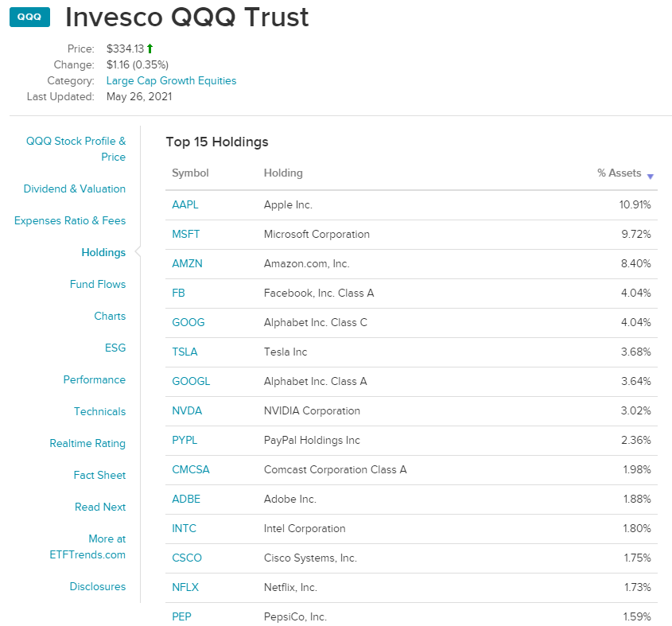
Task: Click the Apple Inc. holding name
Action: (288, 204)
